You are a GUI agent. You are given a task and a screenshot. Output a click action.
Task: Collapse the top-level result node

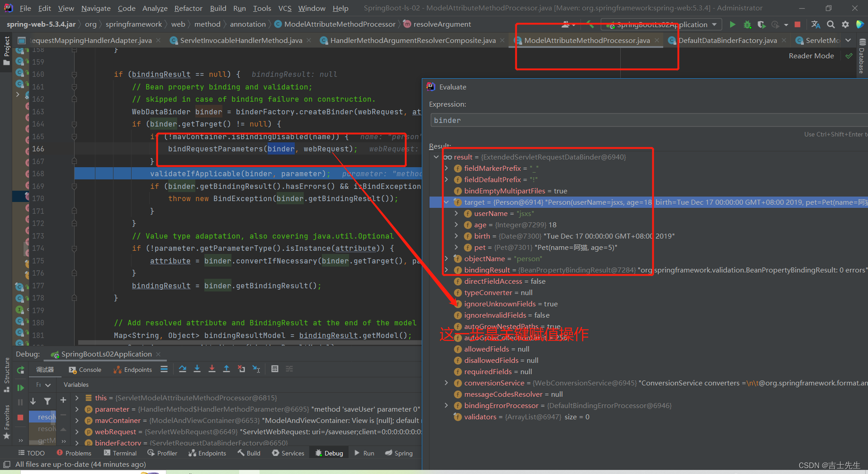[436, 157]
